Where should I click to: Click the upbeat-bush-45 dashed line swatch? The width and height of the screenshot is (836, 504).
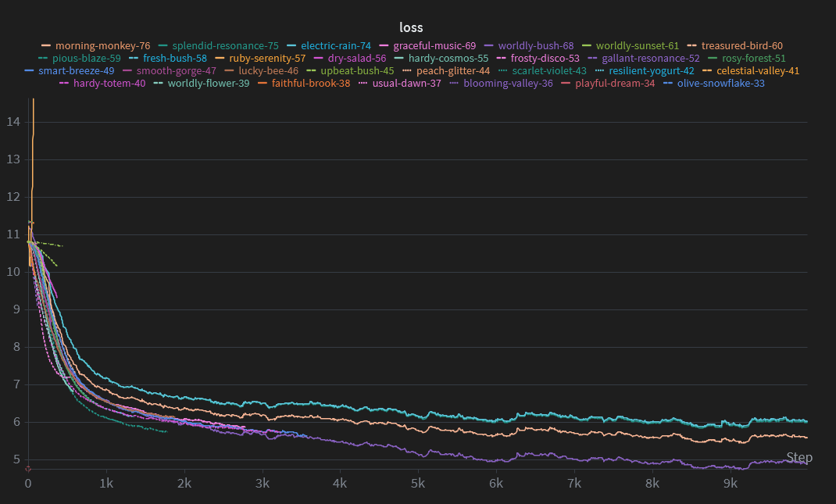tap(312, 71)
